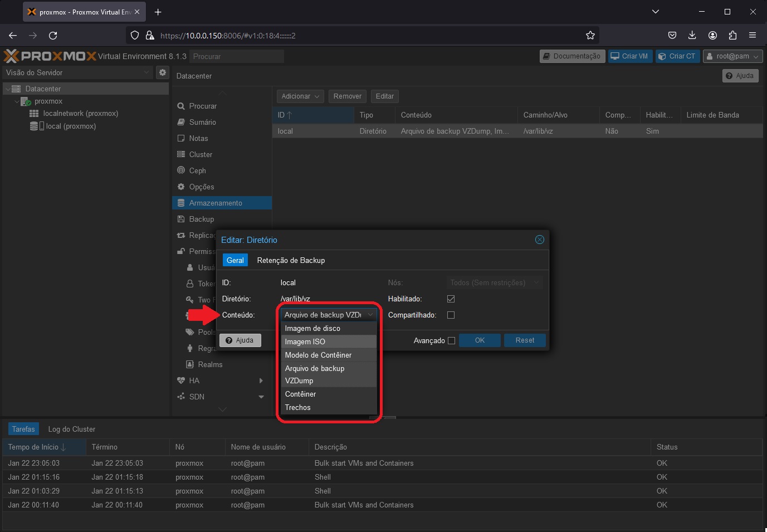This screenshot has width=767, height=532.
Task: Click Criar VM button
Action: click(x=630, y=56)
